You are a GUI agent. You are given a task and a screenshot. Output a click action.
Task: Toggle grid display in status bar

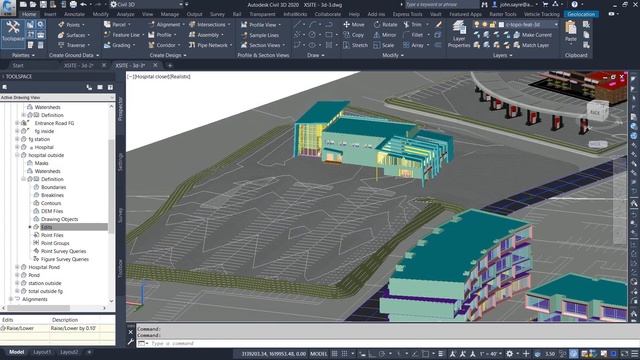(x=334, y=354)
